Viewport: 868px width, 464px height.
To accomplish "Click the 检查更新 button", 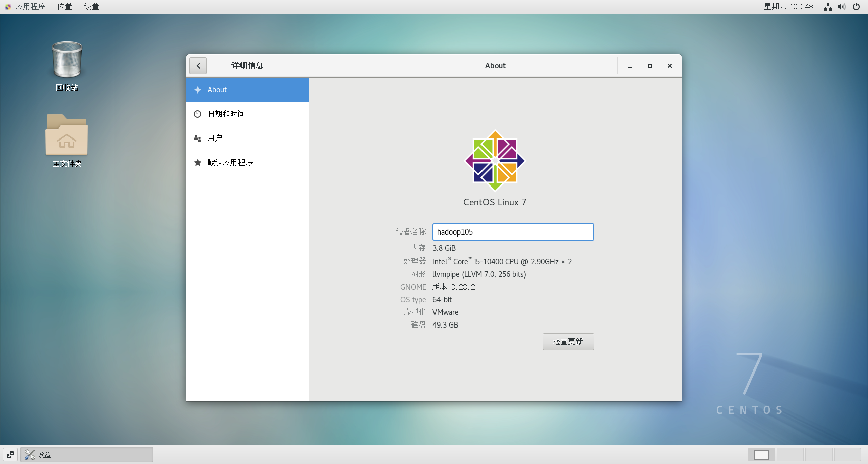I will (x=568, y=342).
